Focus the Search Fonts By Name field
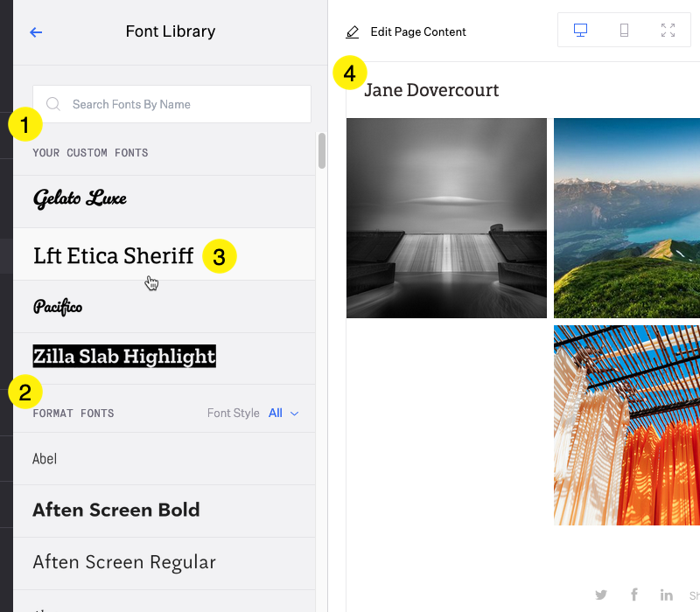This screenshot has width=700, height=612. click(x=171, y=104)
